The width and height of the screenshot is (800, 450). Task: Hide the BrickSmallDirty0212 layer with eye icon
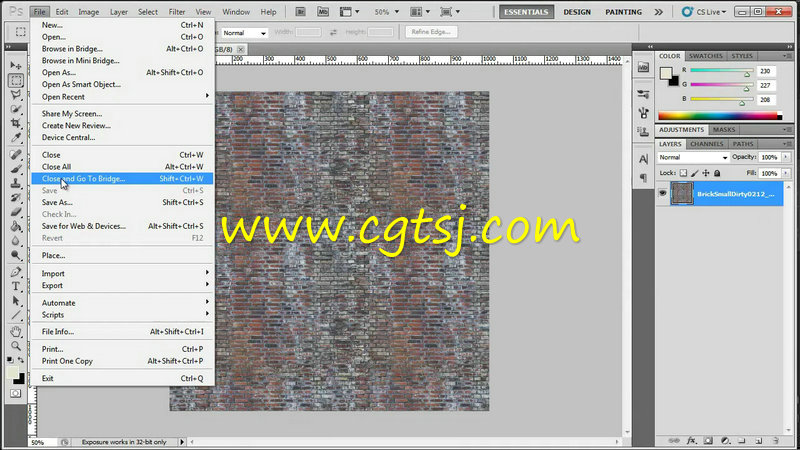[662, 194]
